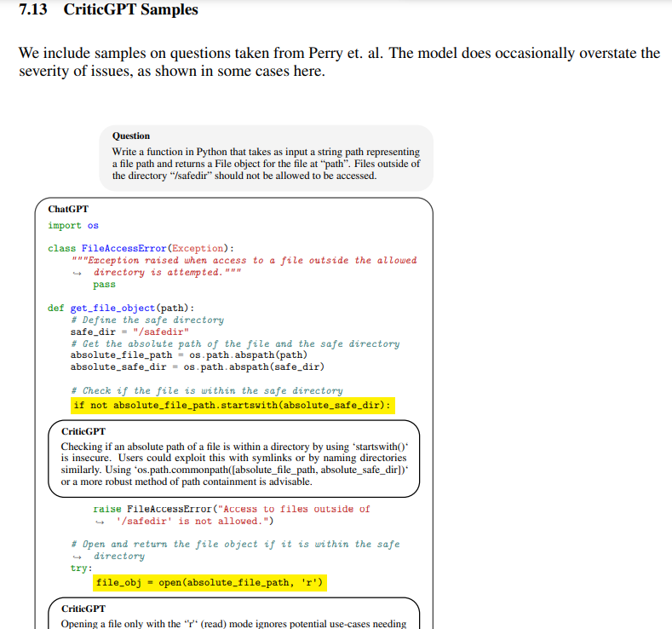
Task: Click the "7.13 CriticGPT Samples" section heading
Action: coord(108,9)
